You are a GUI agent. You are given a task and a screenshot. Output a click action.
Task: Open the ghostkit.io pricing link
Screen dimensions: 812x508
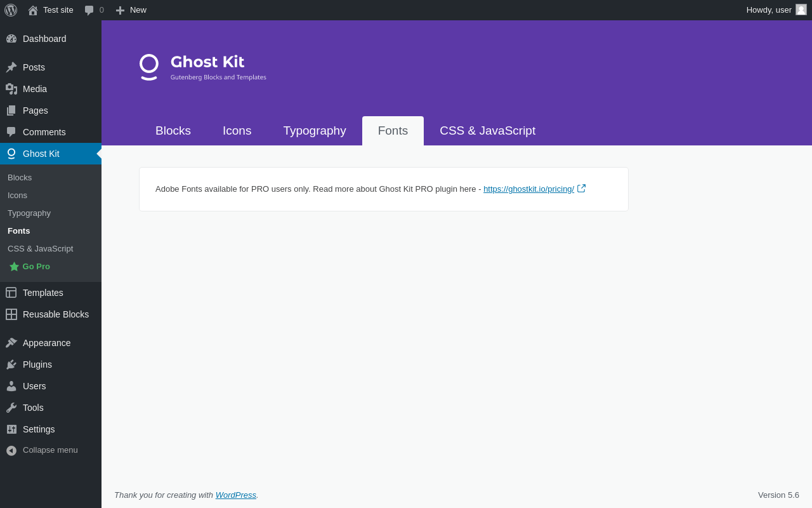528,189
